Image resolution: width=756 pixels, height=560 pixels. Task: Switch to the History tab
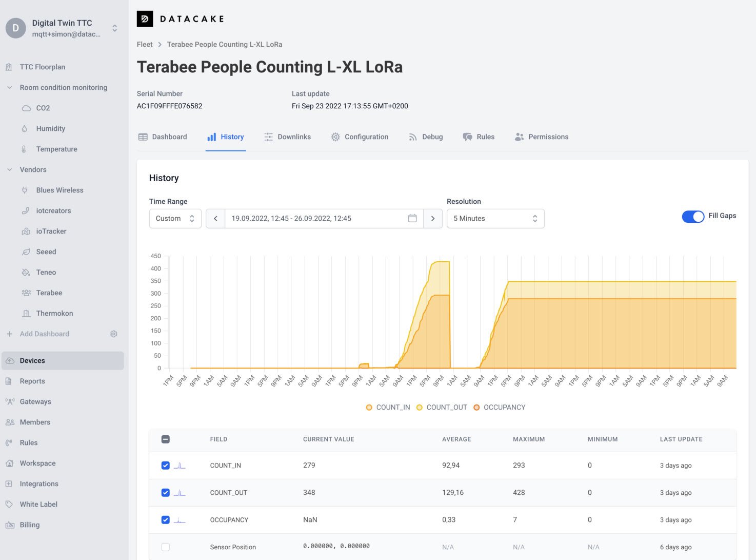[x=226, y=137]
